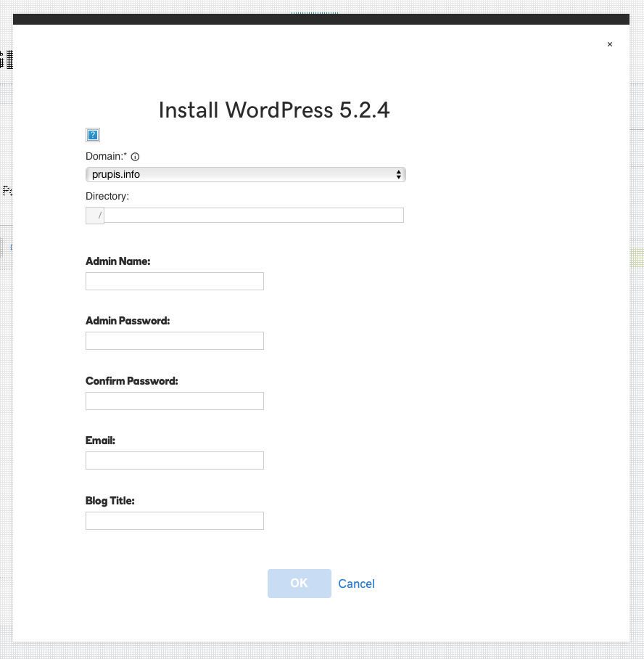Click inside the Blog Title field
Image resolution: width=644 pixels, height=659 pixels.
coord(174,520)
